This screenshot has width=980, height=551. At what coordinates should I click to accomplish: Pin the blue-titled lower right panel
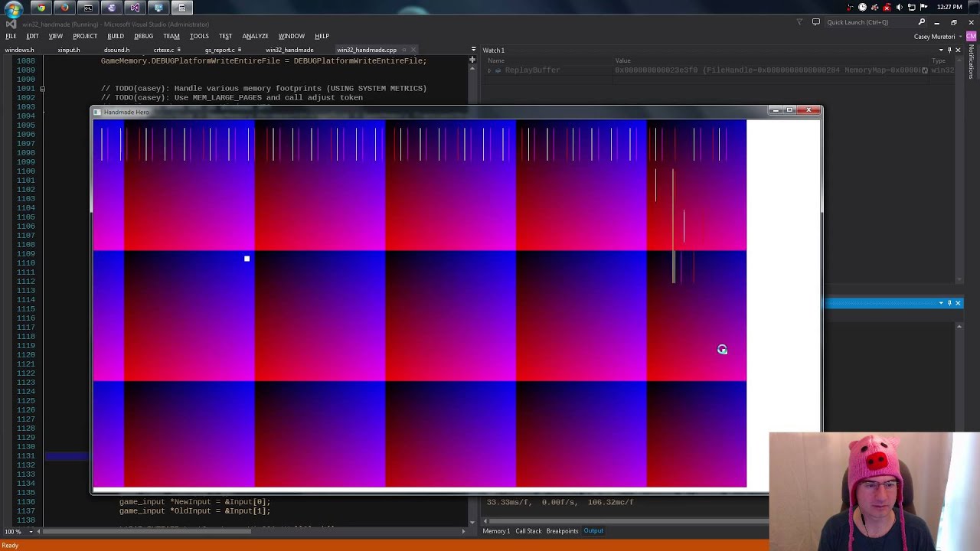(x=949, y=303)
